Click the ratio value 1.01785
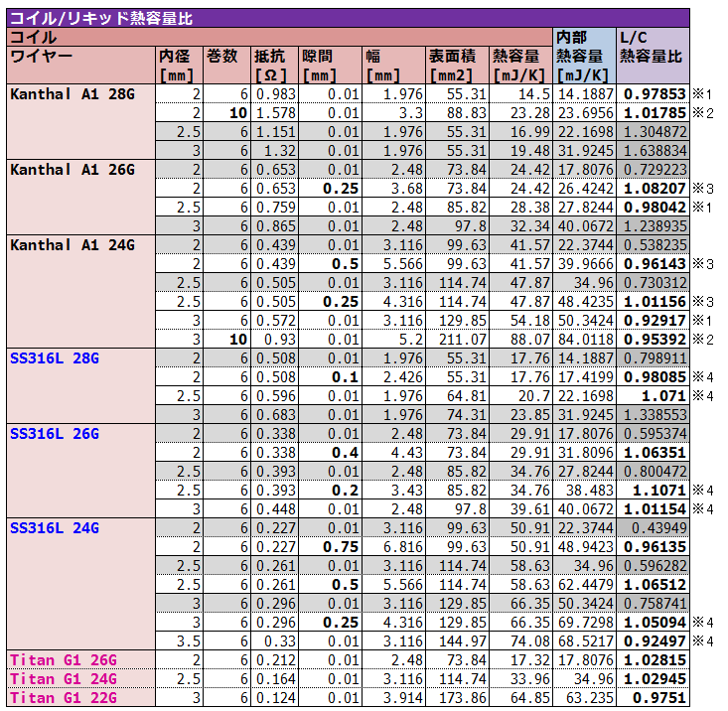The height and width of the screenshot is (711, 728). [x=653, y=113]
